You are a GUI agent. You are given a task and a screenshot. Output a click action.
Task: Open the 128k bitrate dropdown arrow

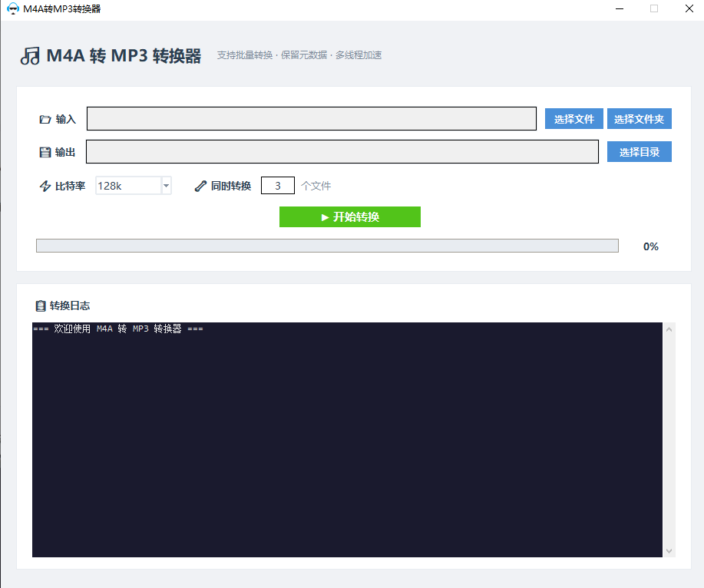click(166, 185)
